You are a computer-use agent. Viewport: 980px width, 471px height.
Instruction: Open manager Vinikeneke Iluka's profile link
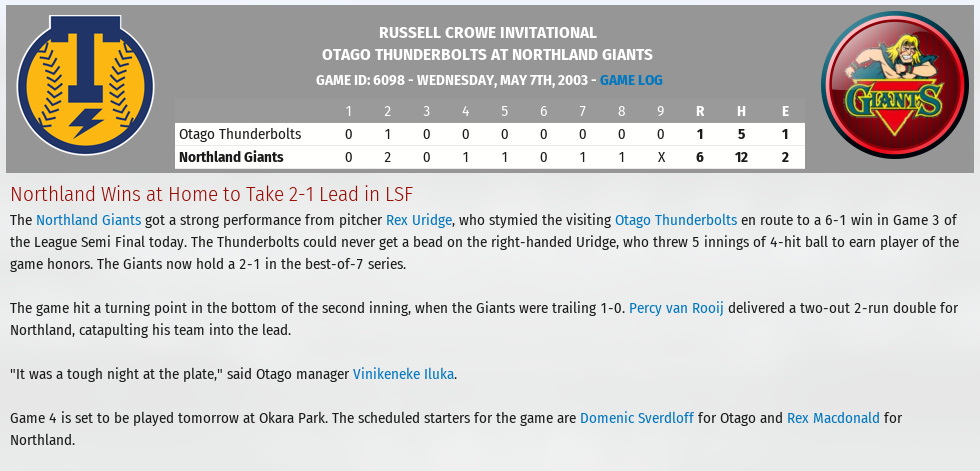pos(403,374)
